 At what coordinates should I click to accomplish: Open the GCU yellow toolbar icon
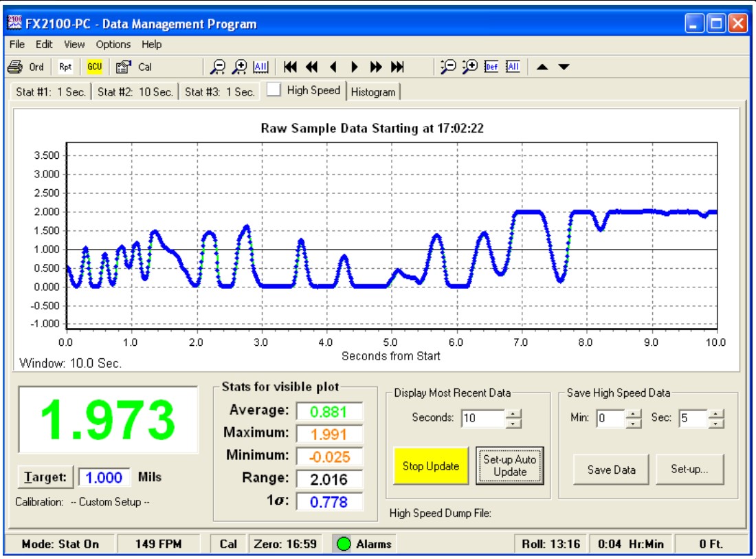pyautogui.click(x=93, y=67)
